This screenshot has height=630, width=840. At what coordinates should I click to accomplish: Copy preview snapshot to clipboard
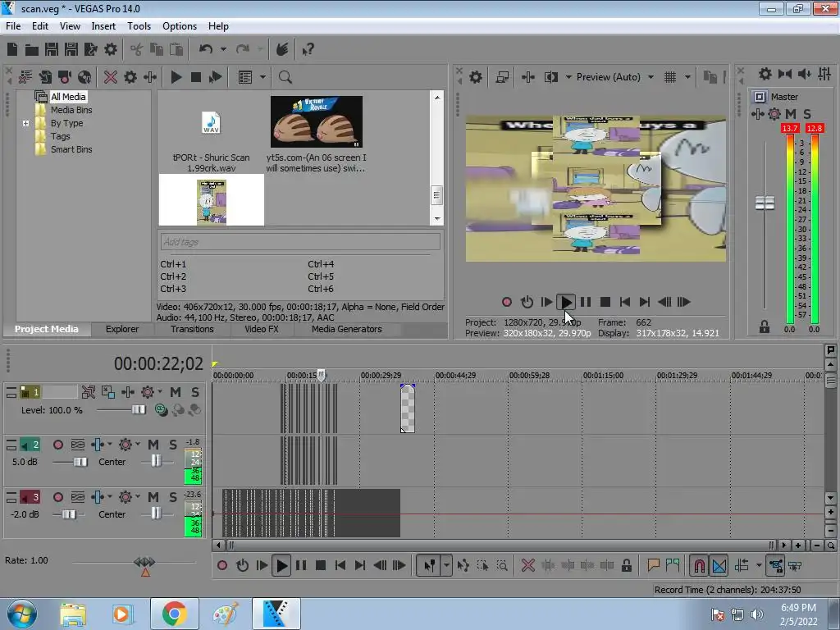[710, 77]
